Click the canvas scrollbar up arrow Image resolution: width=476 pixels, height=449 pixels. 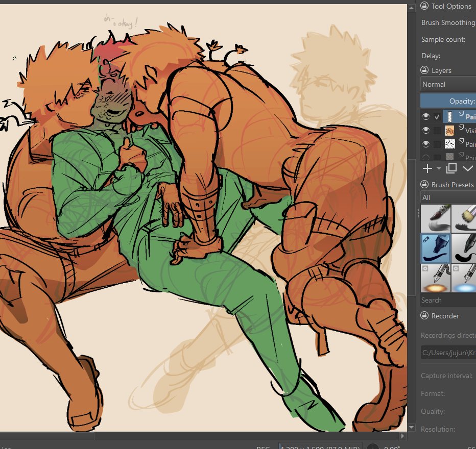pos(411,9)
